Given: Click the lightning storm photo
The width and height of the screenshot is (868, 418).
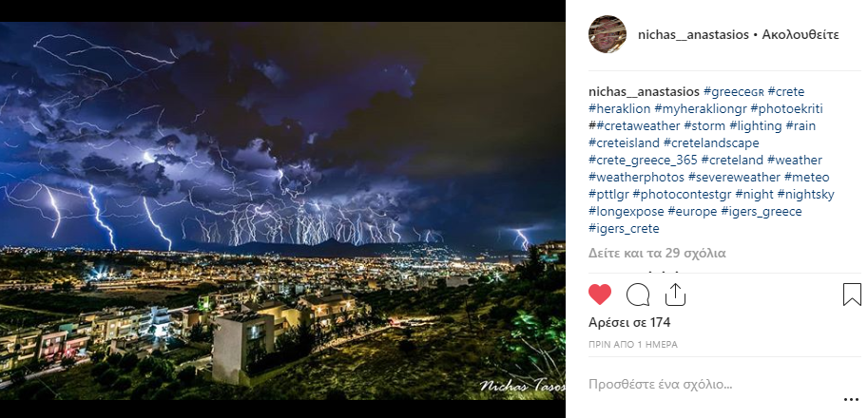Looking at the screenshot, I should 282,211.
